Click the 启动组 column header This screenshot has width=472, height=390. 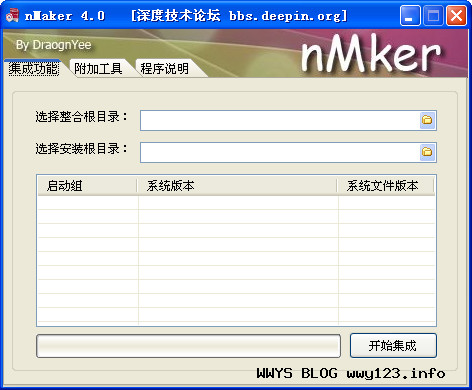pos(87,186)
